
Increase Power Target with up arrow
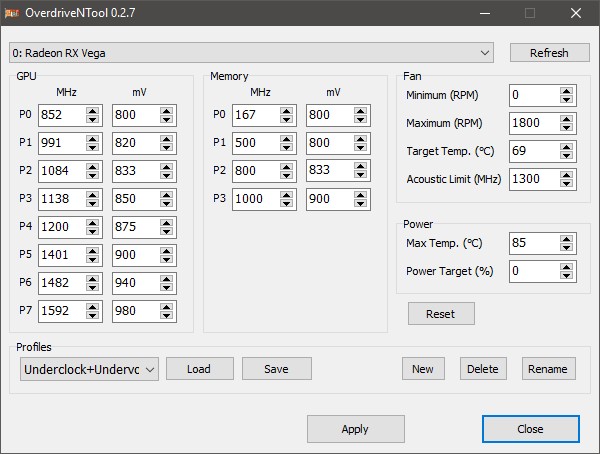pyautogui.click(x=566, y=267)
